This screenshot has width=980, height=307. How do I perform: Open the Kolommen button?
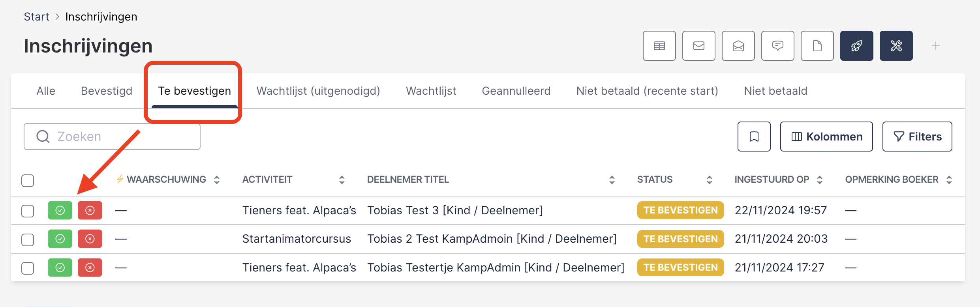coord(826,137)
